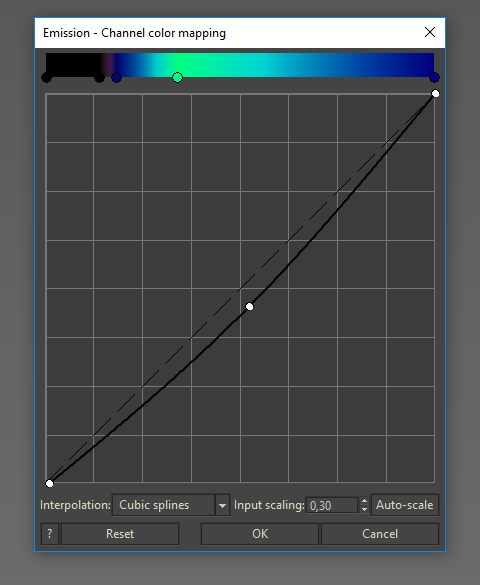Viewport: 480px width, 585px height.
Task: Click the Reset button
Action: (x=120, y=534)
